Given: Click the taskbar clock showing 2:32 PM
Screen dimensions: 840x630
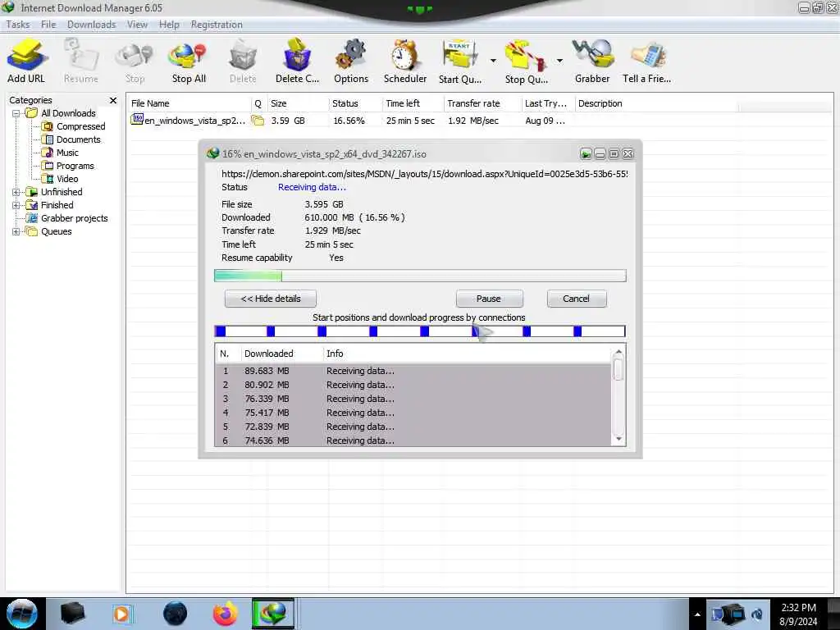Looking at the screenshot, I should coord(798,614).
